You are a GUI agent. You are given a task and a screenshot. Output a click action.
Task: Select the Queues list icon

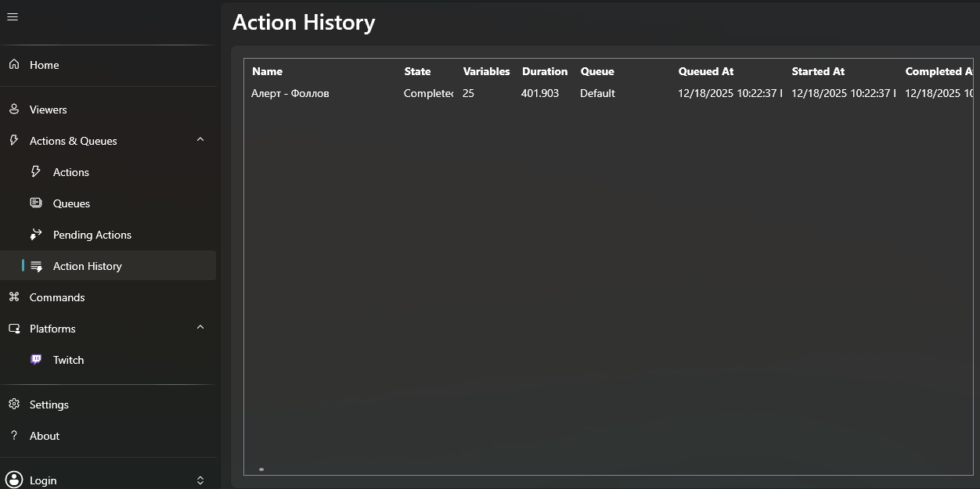36,203
